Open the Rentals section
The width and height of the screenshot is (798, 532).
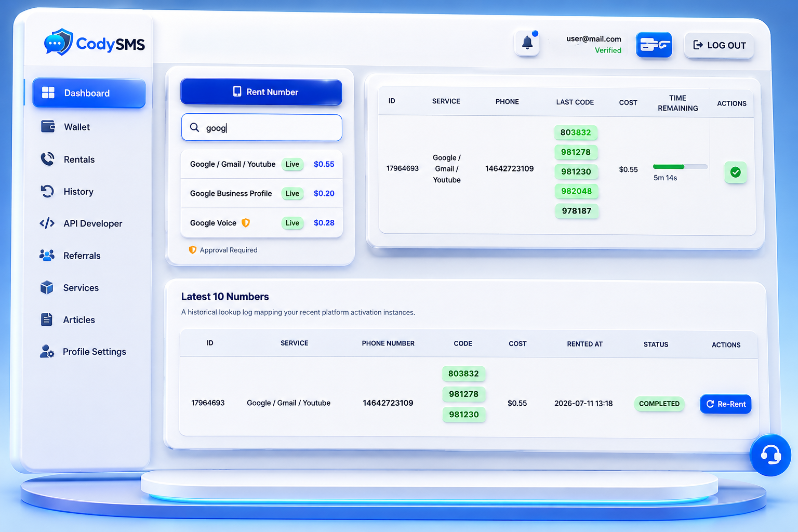79,159
